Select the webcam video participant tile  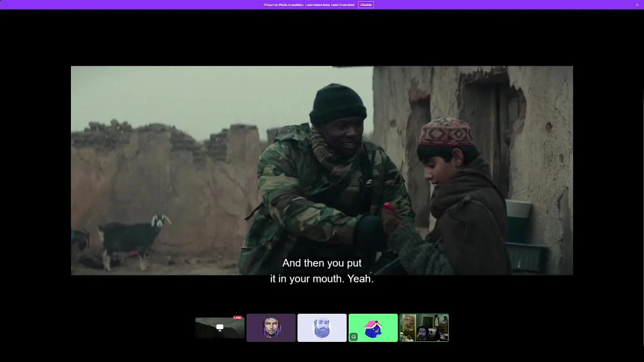pyautogui.click(x=424, y=328)
